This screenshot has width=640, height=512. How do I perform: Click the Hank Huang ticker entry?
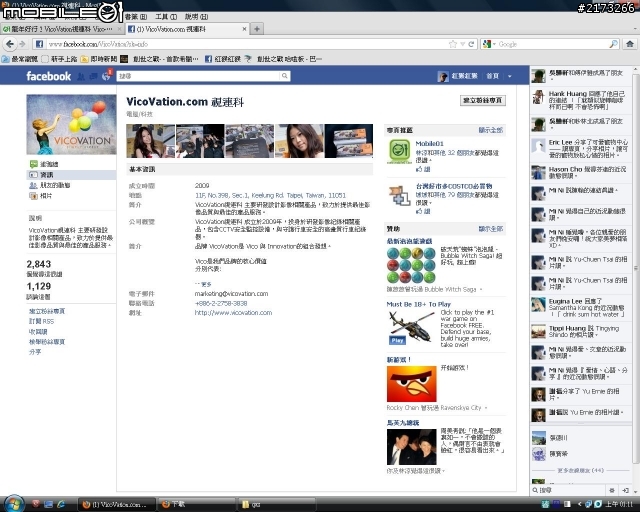581,100
